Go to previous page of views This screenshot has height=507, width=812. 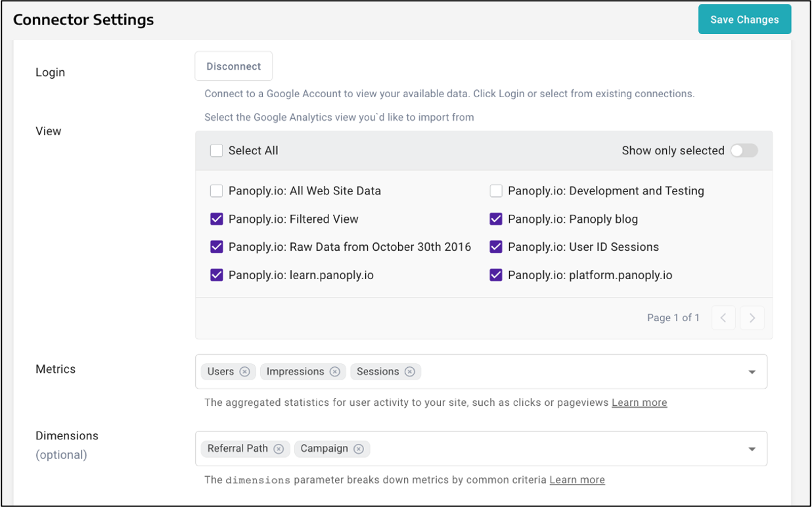(723, 318)
